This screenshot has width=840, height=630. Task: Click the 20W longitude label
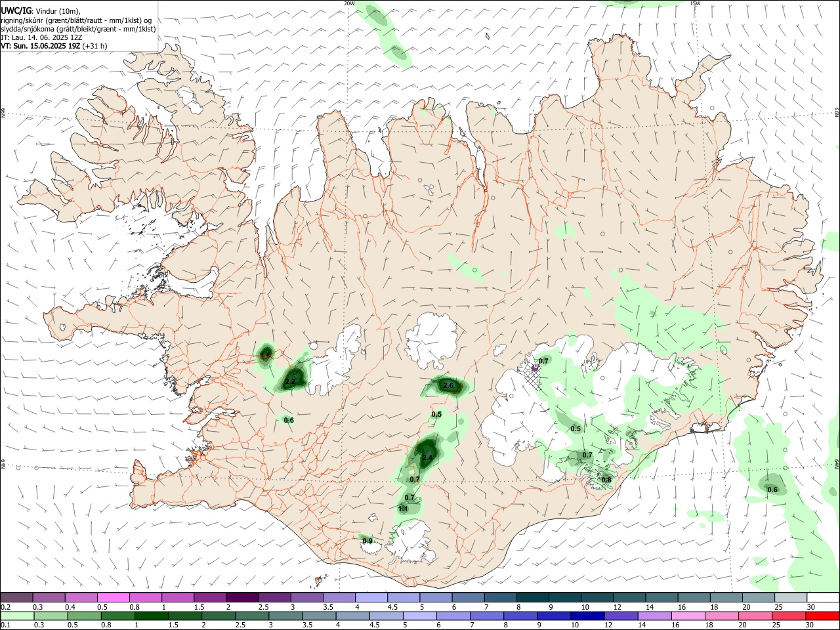[349, 3]
